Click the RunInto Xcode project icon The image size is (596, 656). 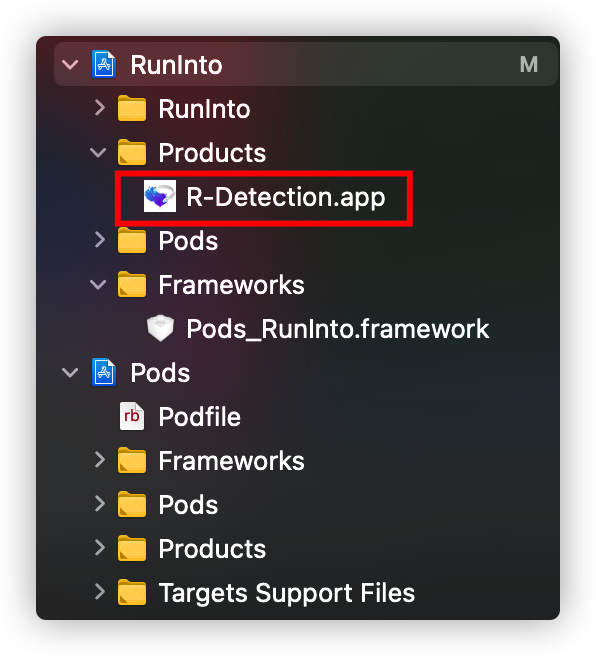pyautogui.click(x=104, y=64)
